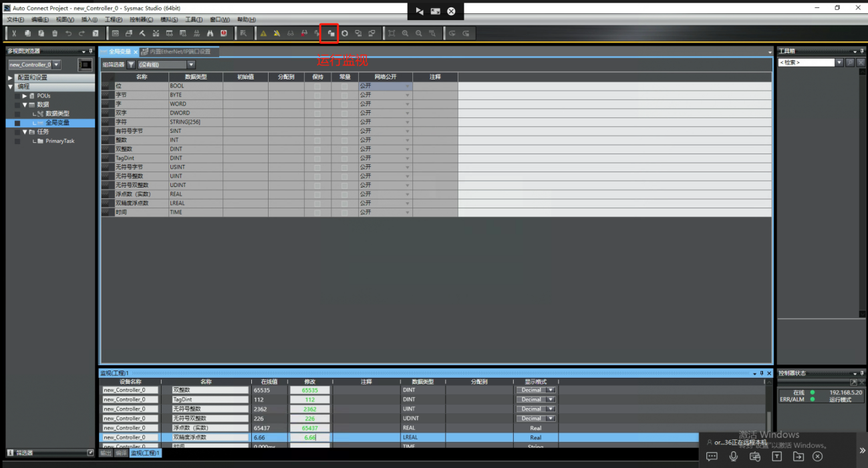Click the toolbox 检索 search field
Screen dimensions: 868x468
(806, 62)
